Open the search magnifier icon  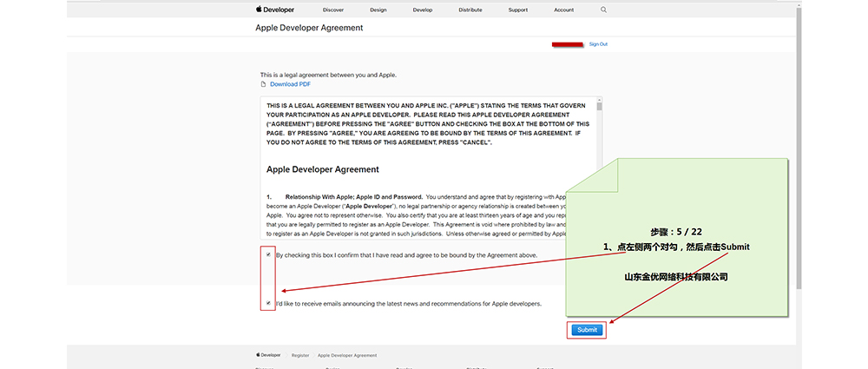pyautogui.click(x=604, y=10)
